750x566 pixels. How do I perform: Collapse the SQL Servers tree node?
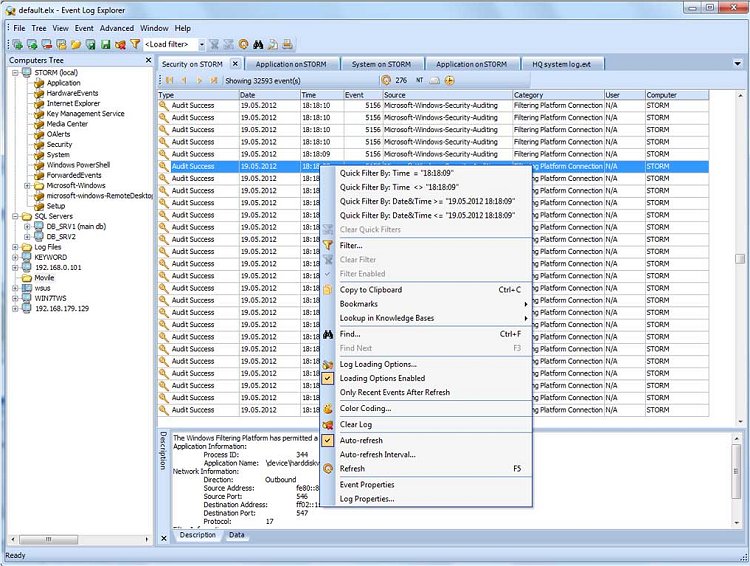tap(15, 216)
